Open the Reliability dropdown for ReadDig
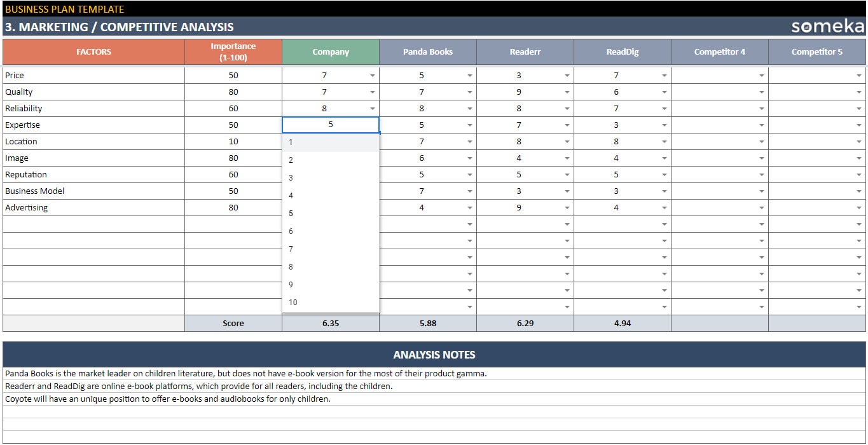The height and width of the screenshot is (445, 868). tap(664, 108)
